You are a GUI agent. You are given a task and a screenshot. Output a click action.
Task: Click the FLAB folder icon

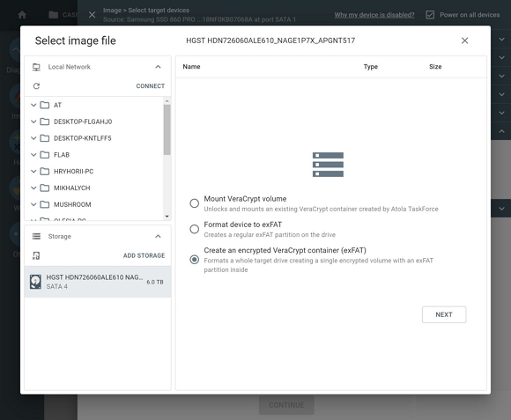click(45, 155)
